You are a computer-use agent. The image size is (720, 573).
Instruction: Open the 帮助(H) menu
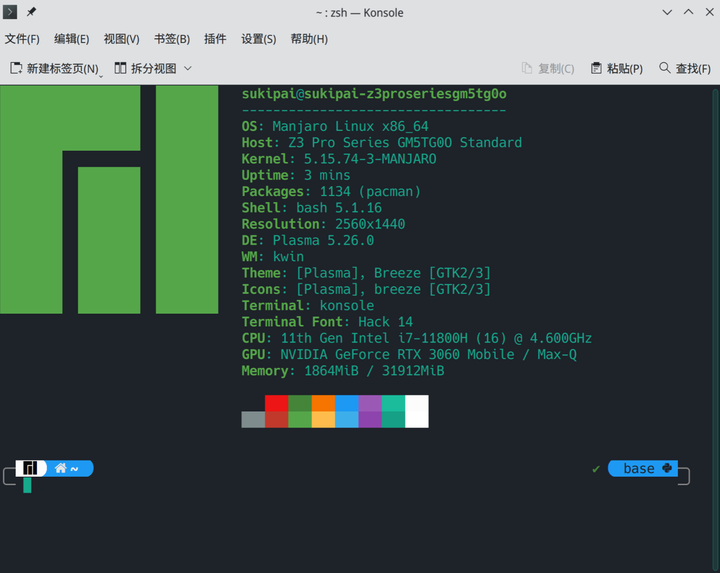pos(309,39)
